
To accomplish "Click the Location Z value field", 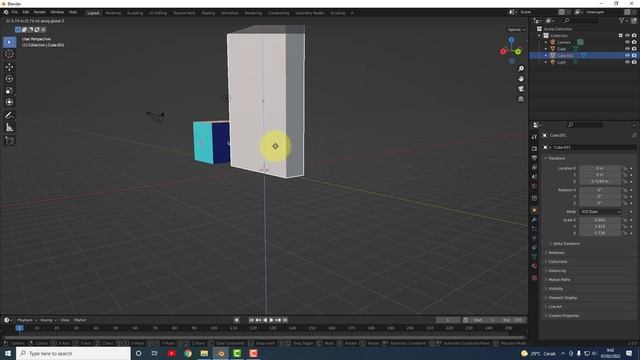I will (x=600, y=181).
